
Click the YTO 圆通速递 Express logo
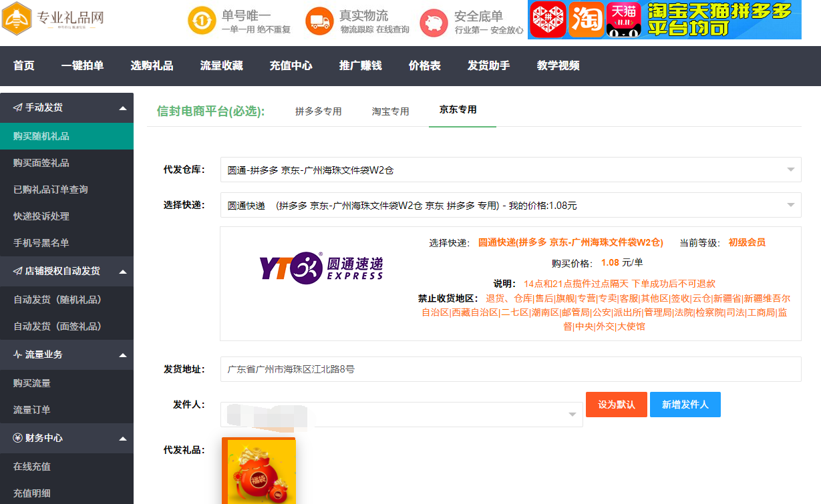(x=321, y=266)
